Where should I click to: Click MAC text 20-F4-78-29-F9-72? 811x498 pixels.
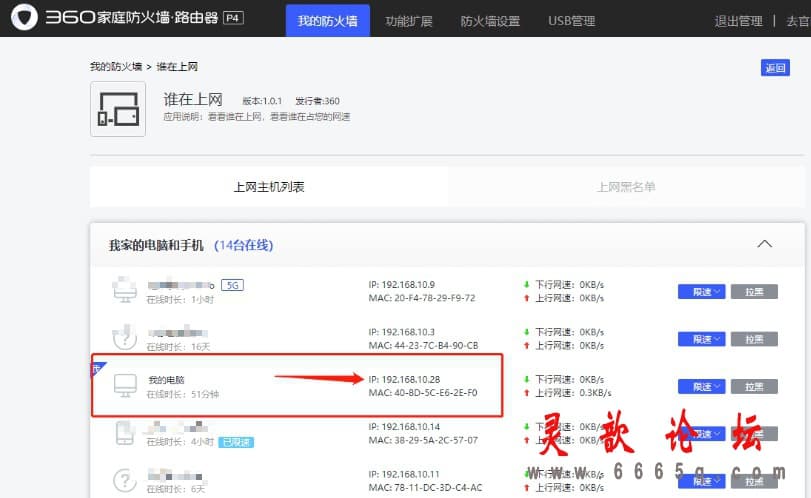(422, 298)
